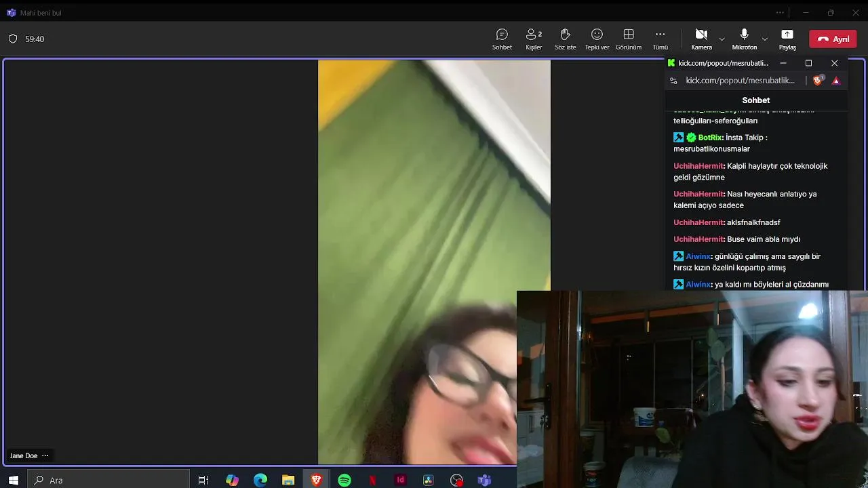Viewport: 868px width, 488px height.
Task: Open OBS Studio from the taskbar
Action: point(456,480)
